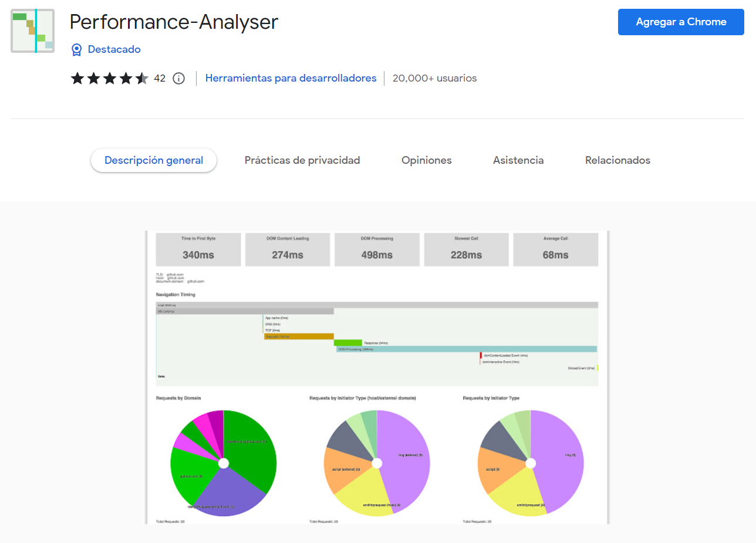Click the Performance-Analyser extension logo icon
756x543 pixels.
pos(33,31)
